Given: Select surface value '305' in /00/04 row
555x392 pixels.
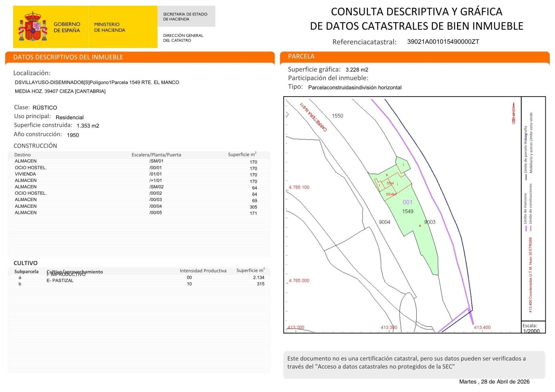Looking at the screenshot, I should click(253, 207).
